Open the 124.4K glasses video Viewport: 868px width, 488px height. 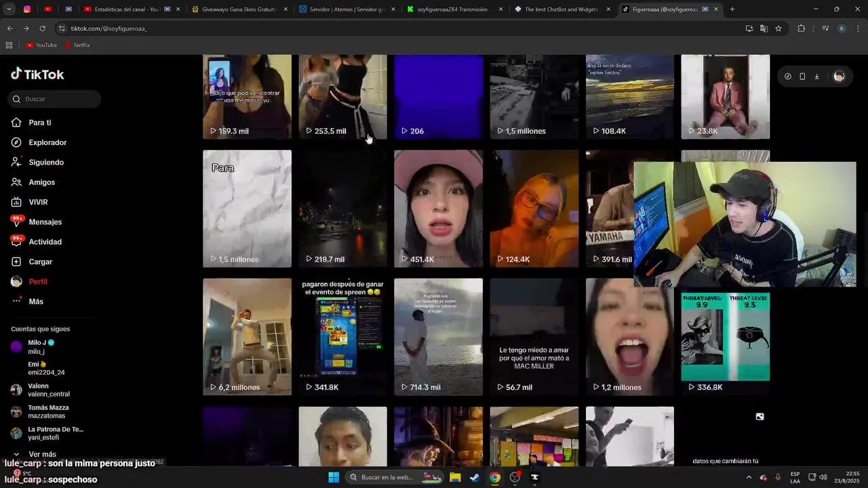pos(534,209)
